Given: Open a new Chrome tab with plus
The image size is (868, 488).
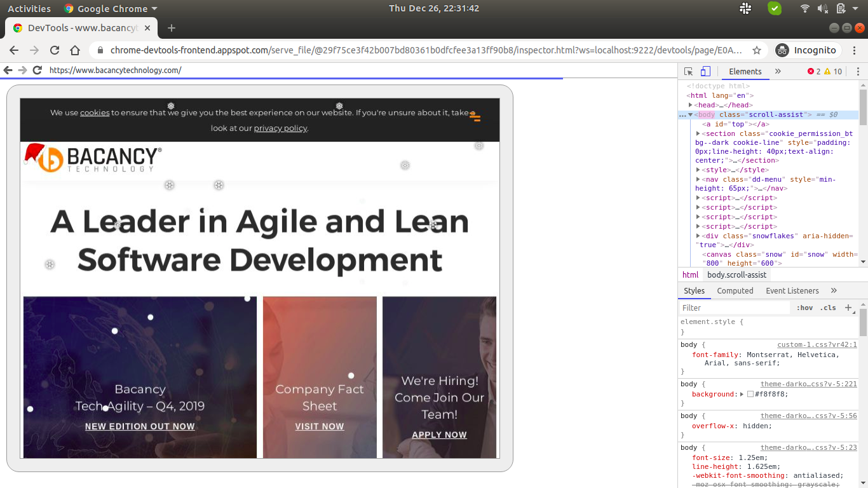Looking at the screenshot, I should point(172,28).
